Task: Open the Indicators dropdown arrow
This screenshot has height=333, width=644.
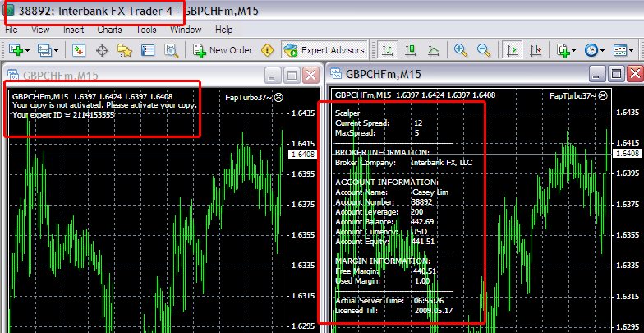Action: pos(573,51)
